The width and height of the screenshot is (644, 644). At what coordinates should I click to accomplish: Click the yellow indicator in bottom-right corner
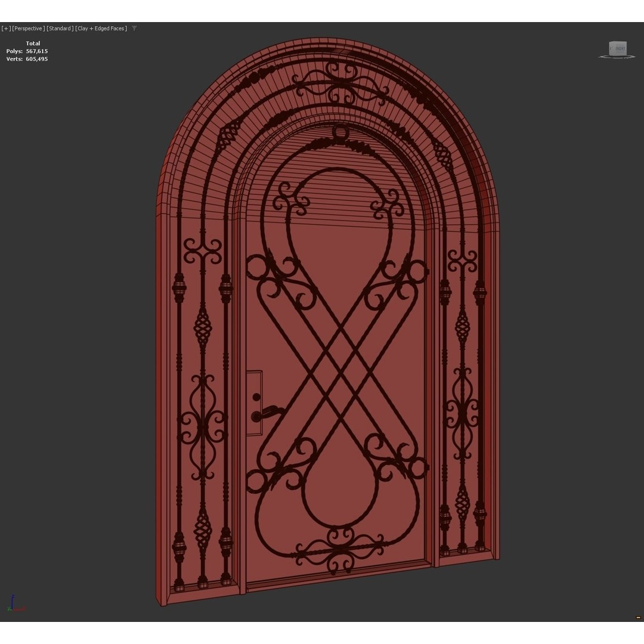(x=638, y=618)
